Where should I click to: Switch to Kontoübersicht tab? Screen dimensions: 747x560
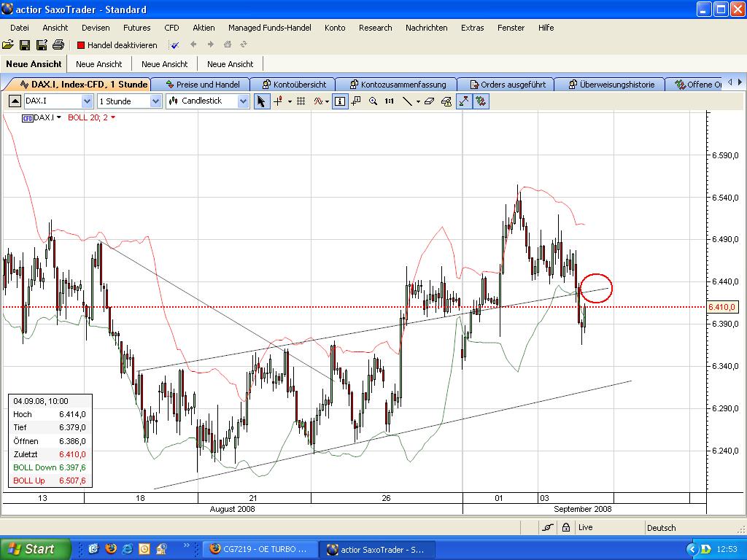click(x=294, y=85)
